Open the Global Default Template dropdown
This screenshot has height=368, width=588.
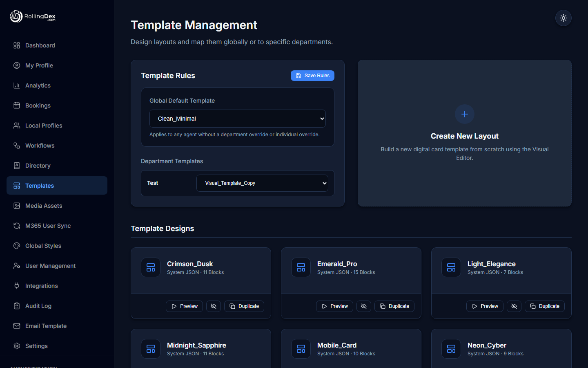pos(238,119)
